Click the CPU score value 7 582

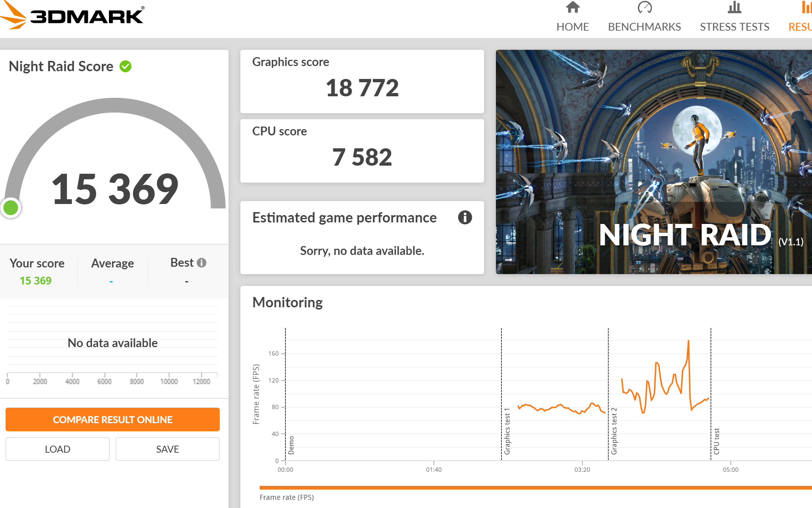(x=362, y=157)
